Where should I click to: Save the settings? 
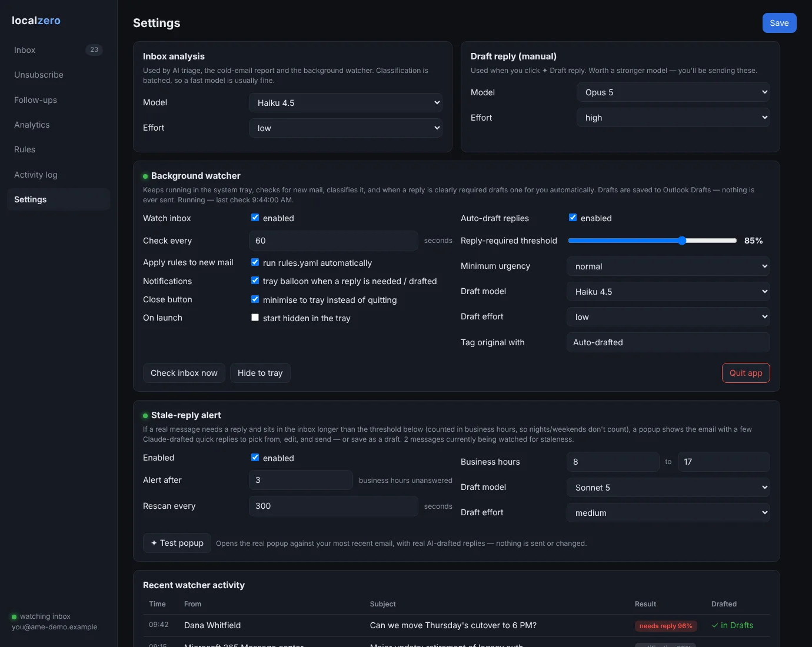[x=780, y=23]
